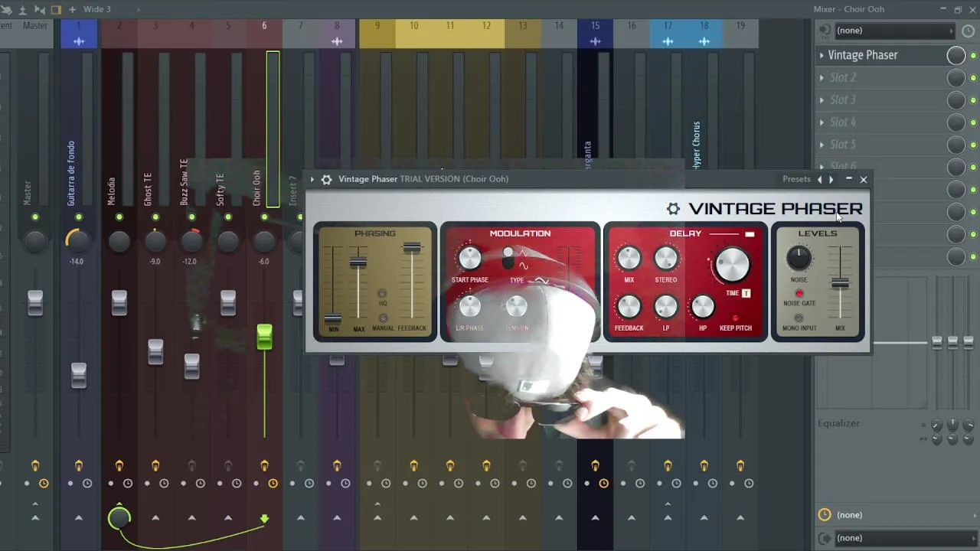Click the Delay Stereo knob
Viewport: 980px width, 551px height.
(x=665, y=259)
